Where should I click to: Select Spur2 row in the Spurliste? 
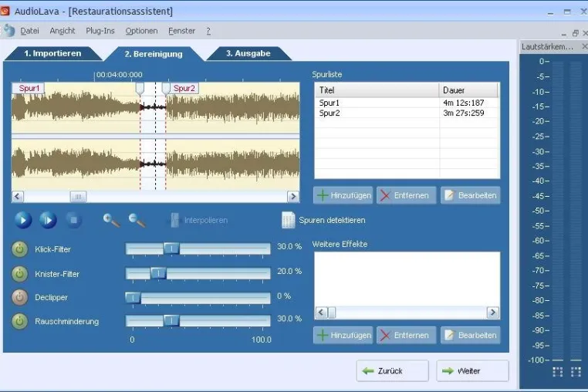coord(407,113)
